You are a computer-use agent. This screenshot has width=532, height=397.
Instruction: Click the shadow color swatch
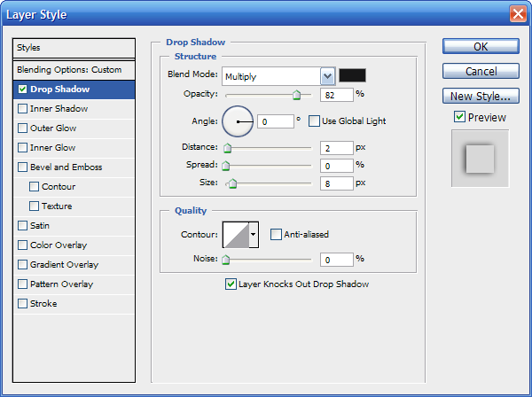point(353,76)
